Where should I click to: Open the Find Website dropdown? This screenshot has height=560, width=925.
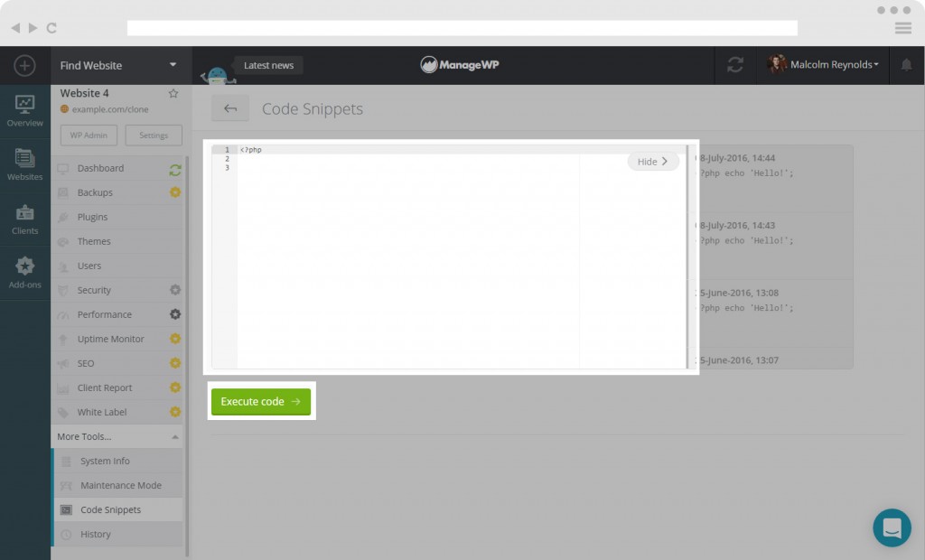pyautogui.click(x=118, y=65)
